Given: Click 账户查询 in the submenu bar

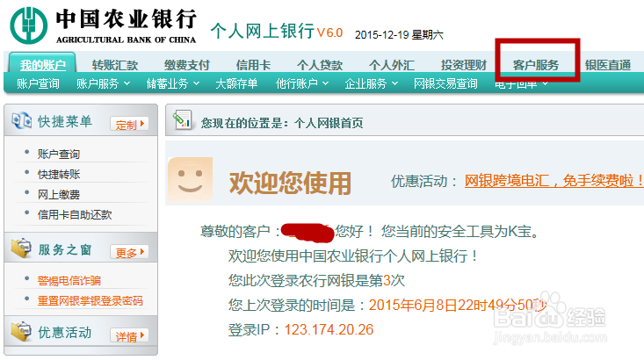Looking at the screenshot, I should pyautogui.click(x=38, y=83).
